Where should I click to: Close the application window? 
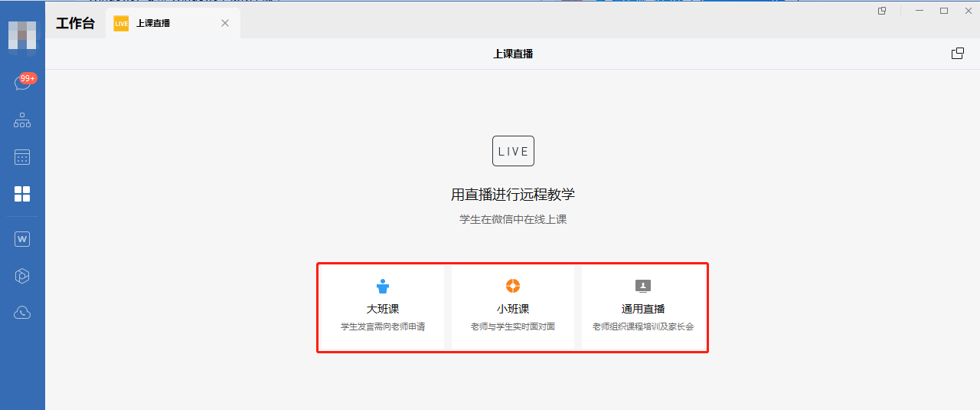click(969, 11)
